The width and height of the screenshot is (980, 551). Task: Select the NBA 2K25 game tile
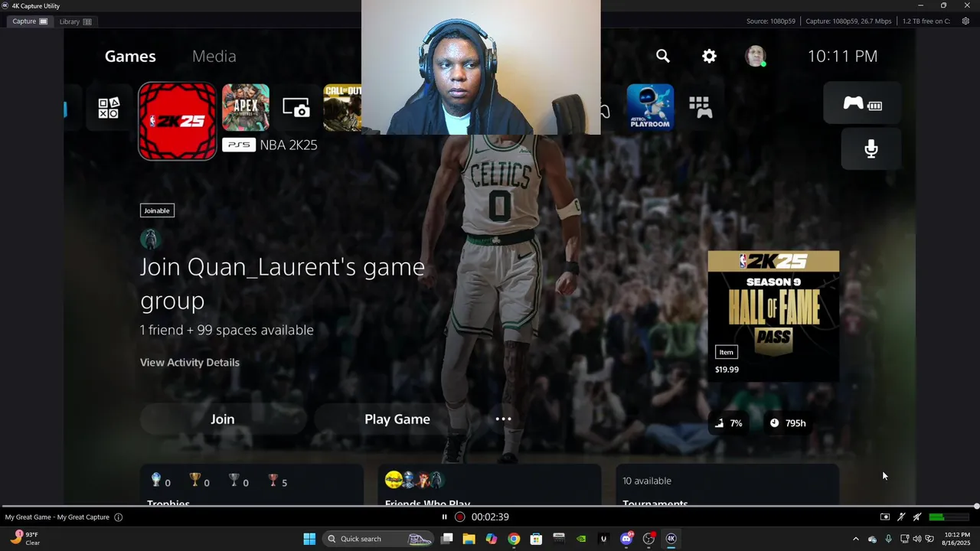(x=178, y=122)
